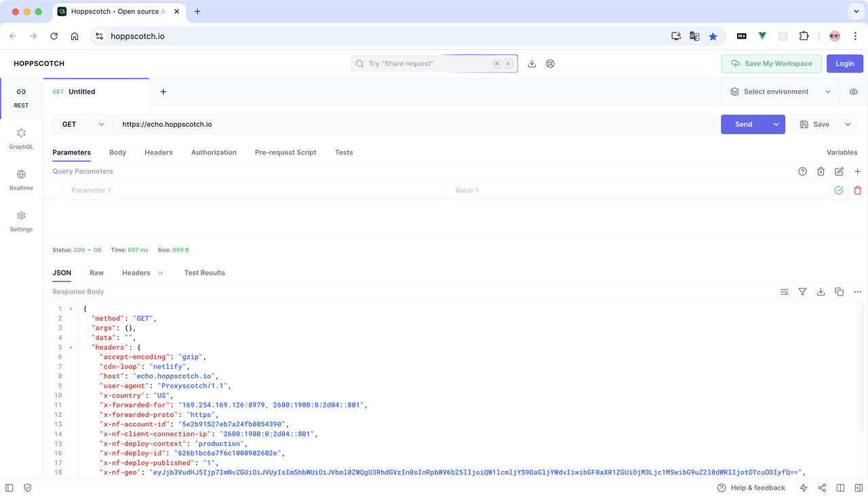Open keyboard shortcuts lightning icon

(804, 488)
